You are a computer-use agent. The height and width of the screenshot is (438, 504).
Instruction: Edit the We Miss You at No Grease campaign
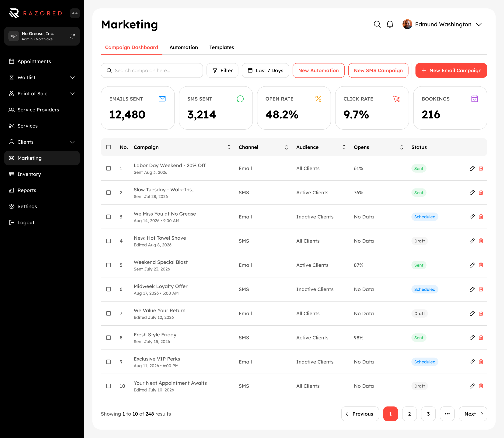[472, 217]
